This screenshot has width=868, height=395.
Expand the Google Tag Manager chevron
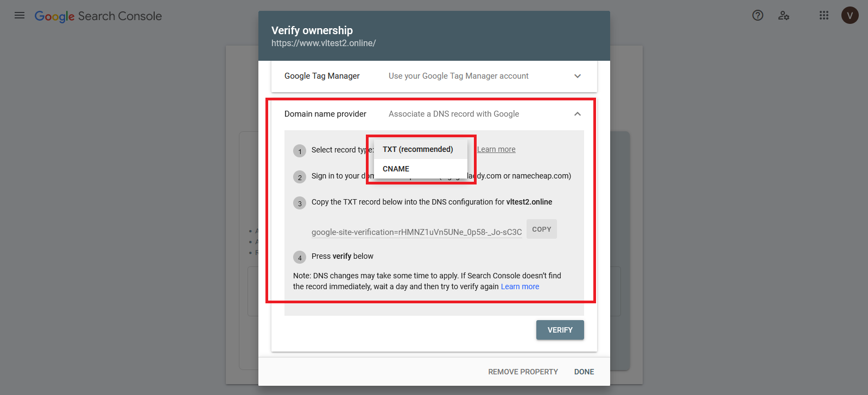pos(578,76)
